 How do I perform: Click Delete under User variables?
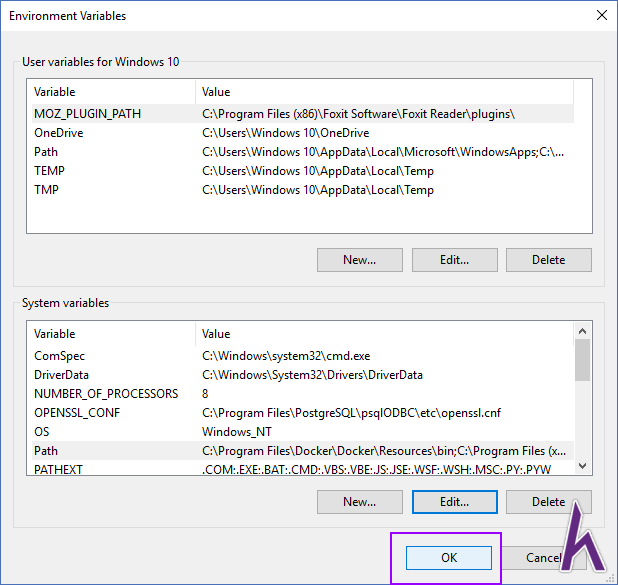[x=549, y=260]
